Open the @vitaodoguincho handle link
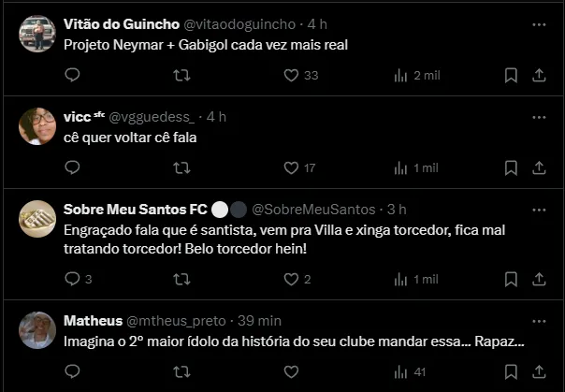This screenshot has height=392, width=565. point(242,23)
